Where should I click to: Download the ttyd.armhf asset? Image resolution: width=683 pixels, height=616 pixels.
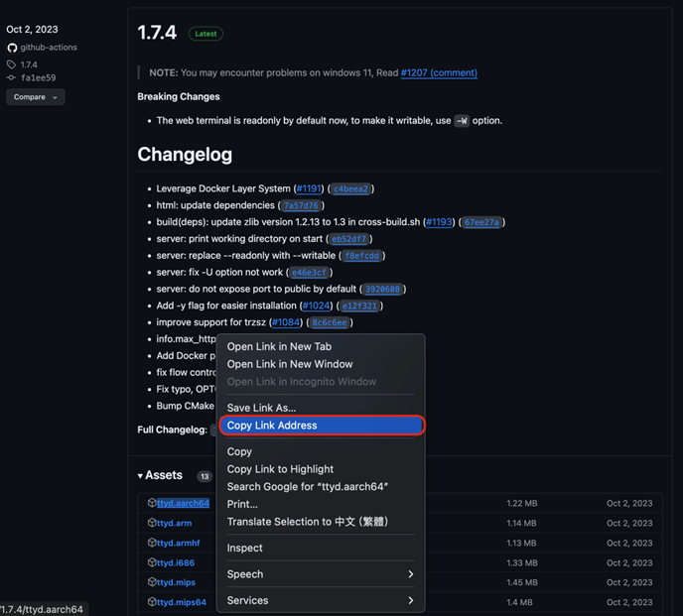pos(178,543)
